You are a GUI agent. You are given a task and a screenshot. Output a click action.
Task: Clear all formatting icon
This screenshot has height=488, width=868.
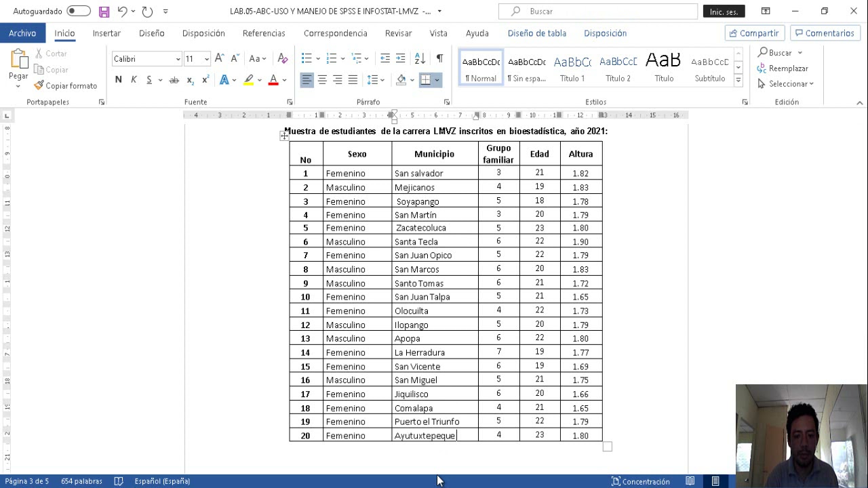pos(283,59)
